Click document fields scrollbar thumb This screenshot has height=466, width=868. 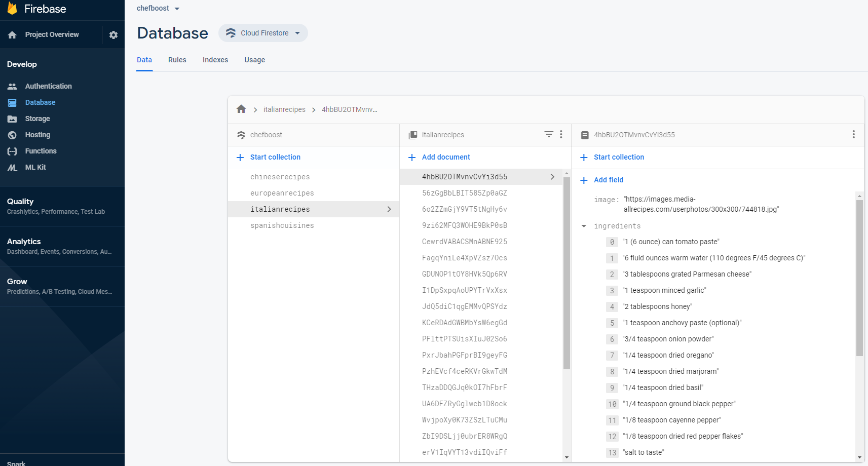(859, 278)
